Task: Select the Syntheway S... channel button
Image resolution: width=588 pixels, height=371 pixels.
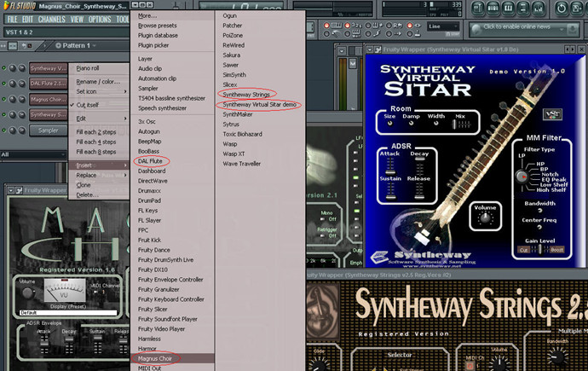Action: [x=48, y=115]
